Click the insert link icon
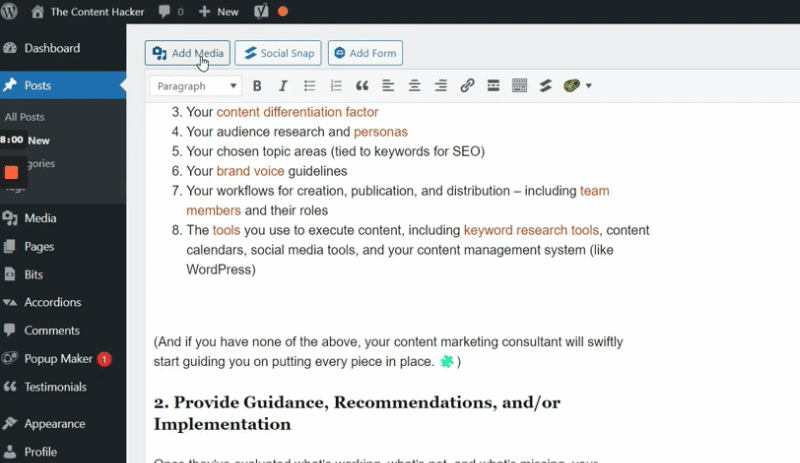 pyautogui.click(x=467, y=86)
